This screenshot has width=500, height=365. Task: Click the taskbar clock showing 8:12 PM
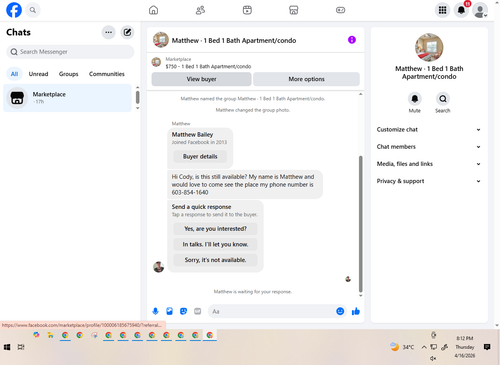(465, 347)
